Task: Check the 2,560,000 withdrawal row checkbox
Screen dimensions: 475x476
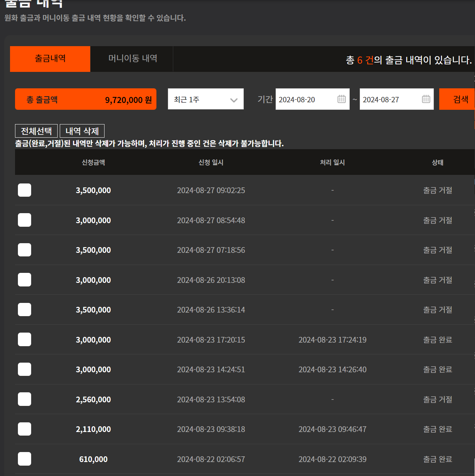Action: click(x=25, y=399)
